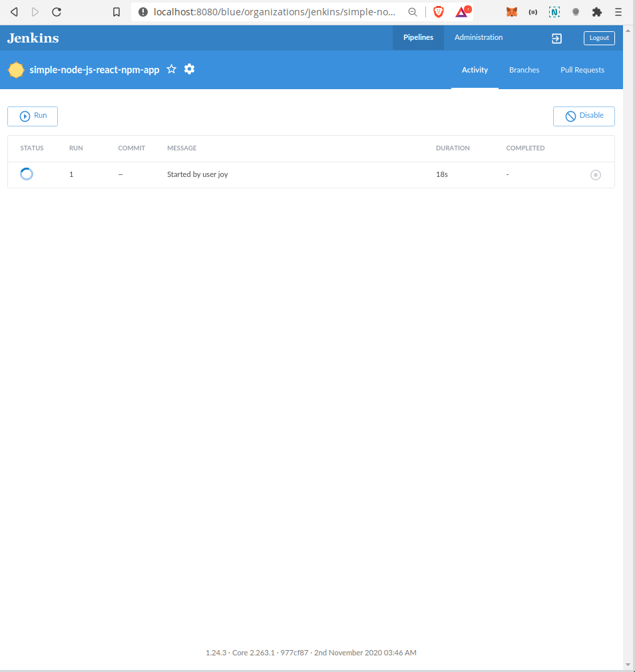This screenshot has height=672, width=635.
Task: Click the STATUS column header
Action: 32,148
